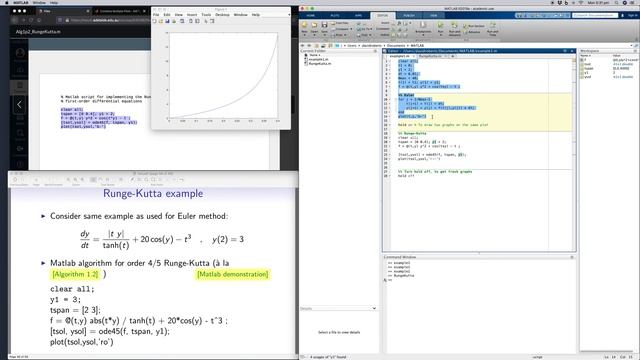Screen dimensions: 640x360
Task: Click the Advance button in MATLAB ribbon
Action: (x=472, y=32)
